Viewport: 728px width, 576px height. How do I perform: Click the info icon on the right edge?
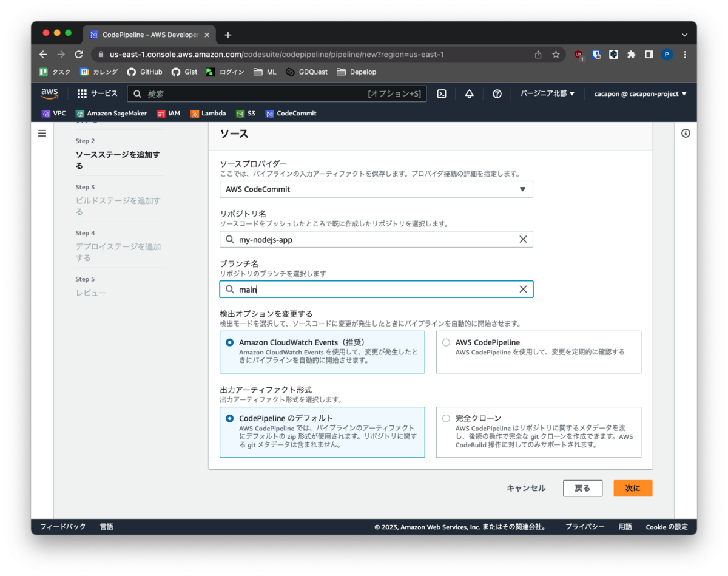pyautogui.click(x=686, y=133)
